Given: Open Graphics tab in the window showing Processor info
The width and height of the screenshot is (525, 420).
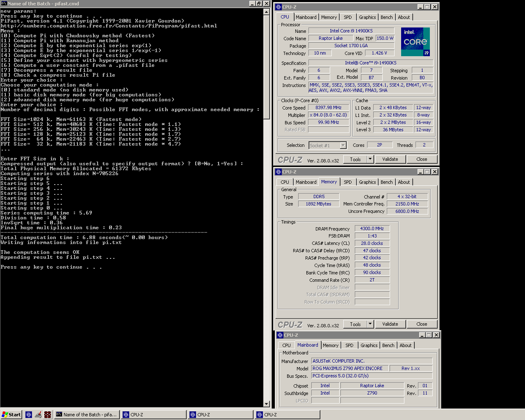Looking at the screenshot, I should pyautogui.click(x=367, y=17).
